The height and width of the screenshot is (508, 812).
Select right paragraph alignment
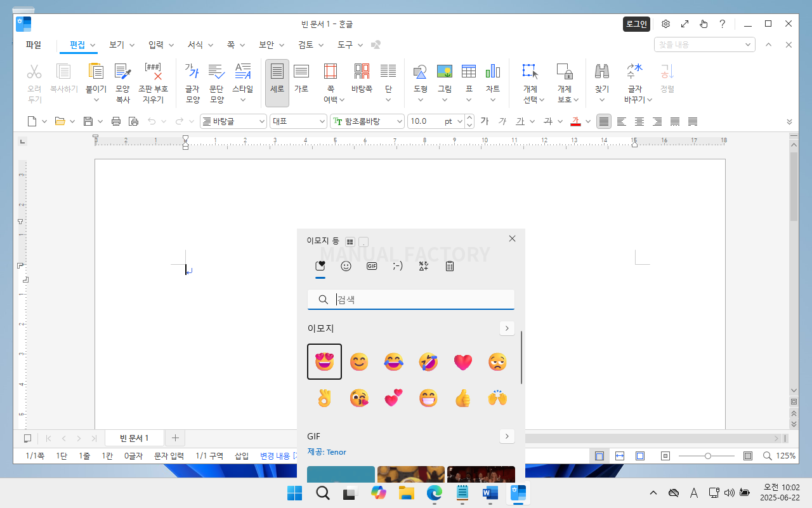click(657, 121)
